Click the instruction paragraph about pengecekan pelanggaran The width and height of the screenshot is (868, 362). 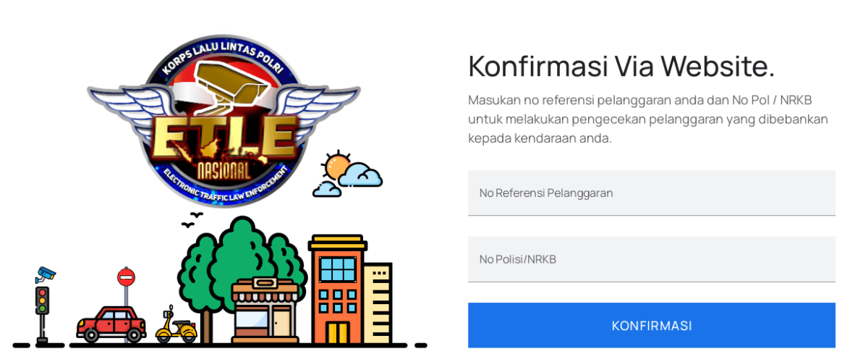(648, 119)
